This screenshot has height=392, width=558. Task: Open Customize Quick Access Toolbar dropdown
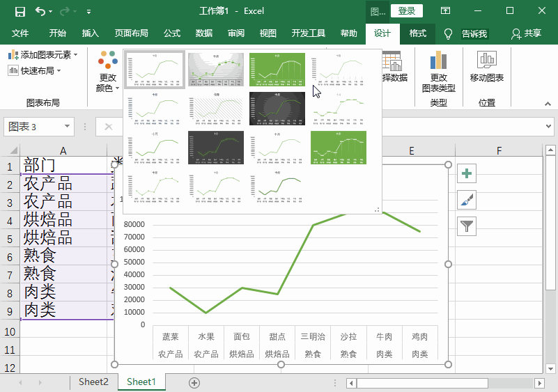click(x=88, y=12)
